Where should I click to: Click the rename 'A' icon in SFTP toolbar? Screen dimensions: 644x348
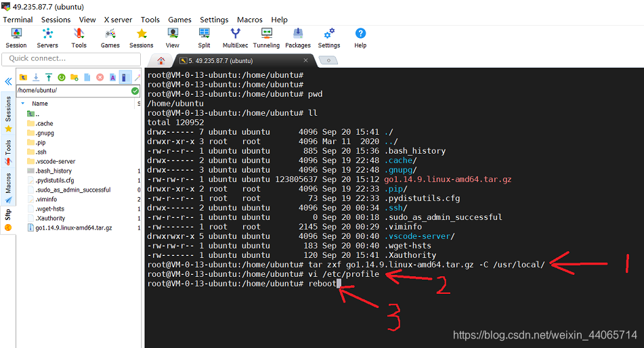(x=112, y=77)
